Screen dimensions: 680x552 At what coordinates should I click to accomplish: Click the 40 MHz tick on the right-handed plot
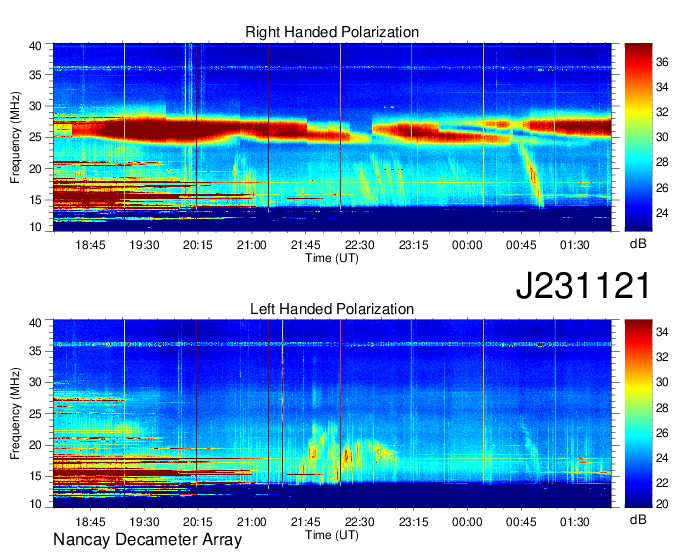point(35,46)
